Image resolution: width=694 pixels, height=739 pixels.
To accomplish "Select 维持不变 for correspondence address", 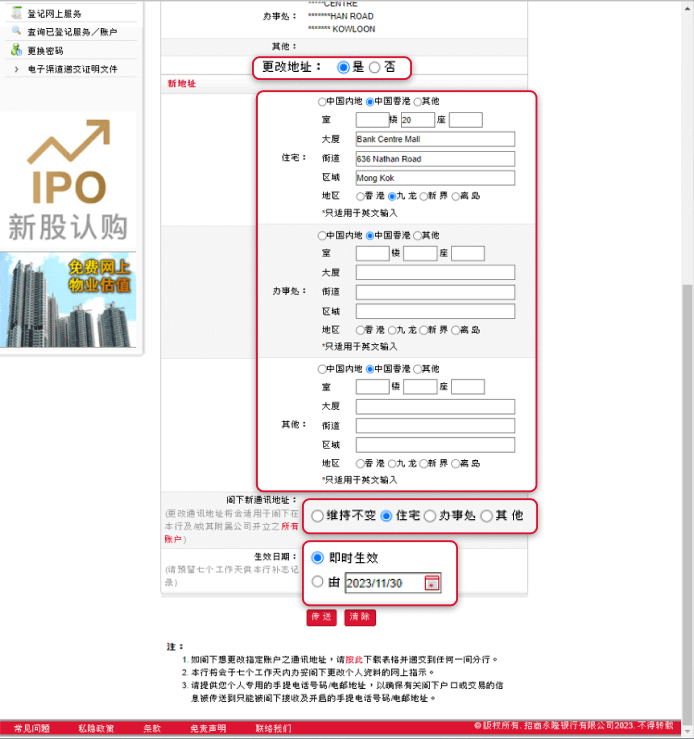I will pos(318,516).
